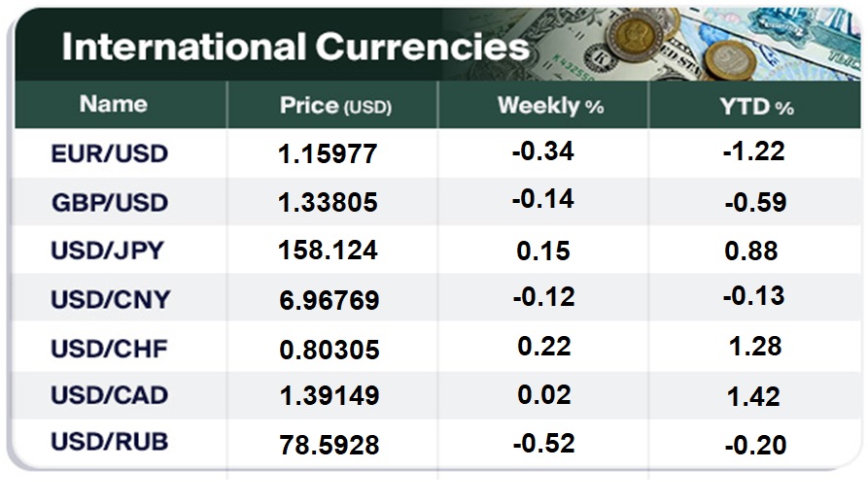Click the EUR/USD price 1.15977
This screenshot has height=503, width=868.
pyautogui.click(x=329, y=153)
